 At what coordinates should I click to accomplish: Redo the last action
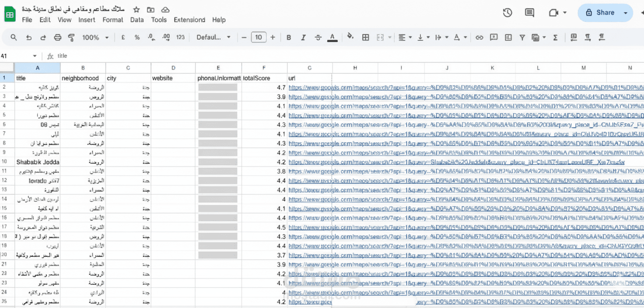(43, 38)
